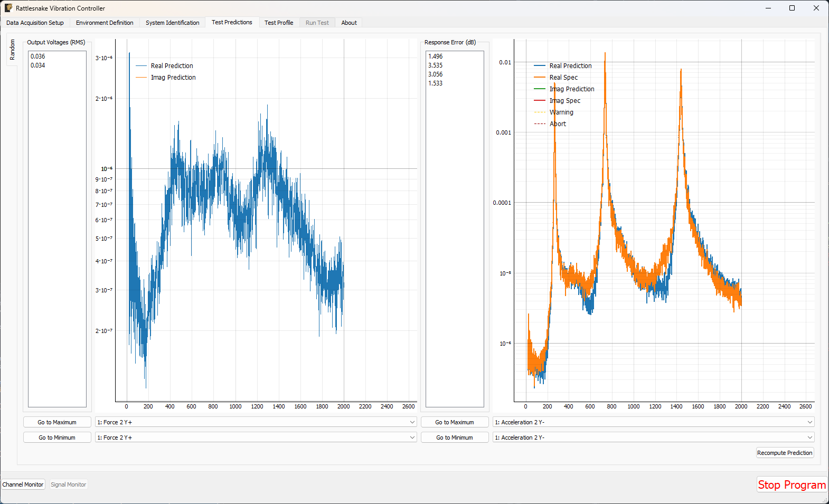
Task: Open the System Identification tab
Action: point(172,23)
